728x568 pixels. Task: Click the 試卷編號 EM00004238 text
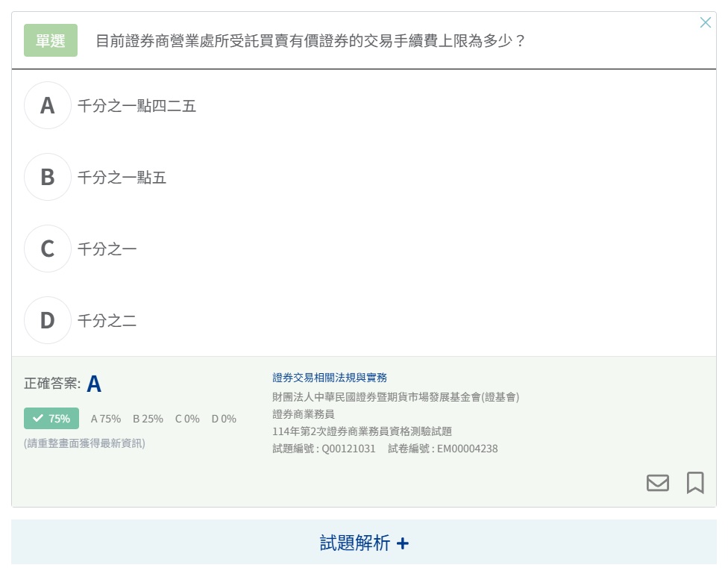443,449
